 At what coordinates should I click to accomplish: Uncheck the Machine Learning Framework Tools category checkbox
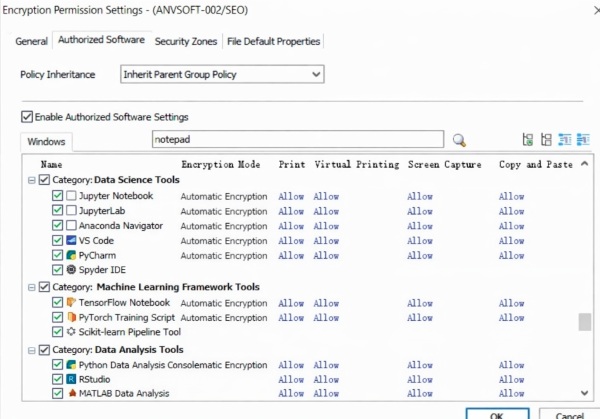pos(44,287)
